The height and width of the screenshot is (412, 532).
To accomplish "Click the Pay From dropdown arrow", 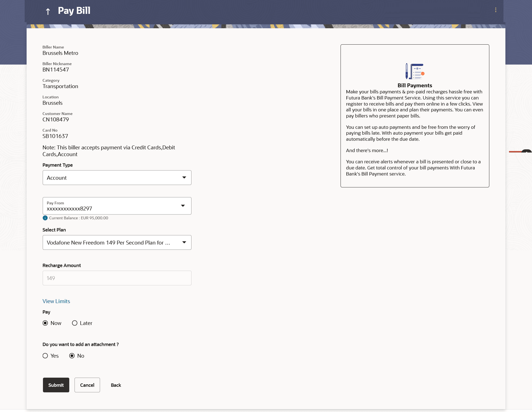I will pyautogui.click(x=183, y=206).
